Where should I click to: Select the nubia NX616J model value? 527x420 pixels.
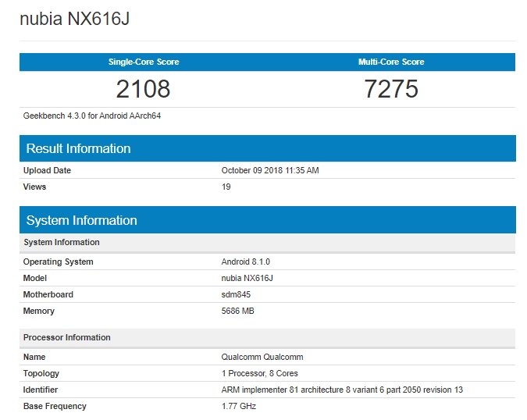[247, 278]
